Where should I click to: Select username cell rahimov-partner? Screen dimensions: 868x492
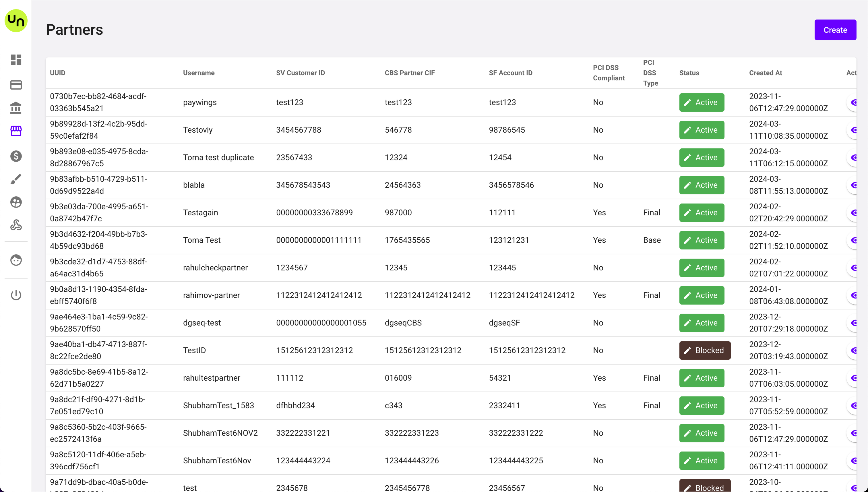point(211,295)
